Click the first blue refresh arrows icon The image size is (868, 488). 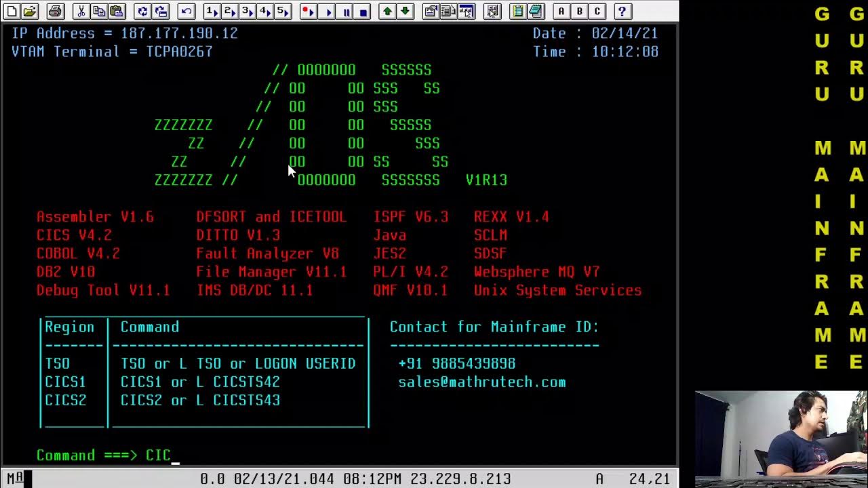pos(142,11)
